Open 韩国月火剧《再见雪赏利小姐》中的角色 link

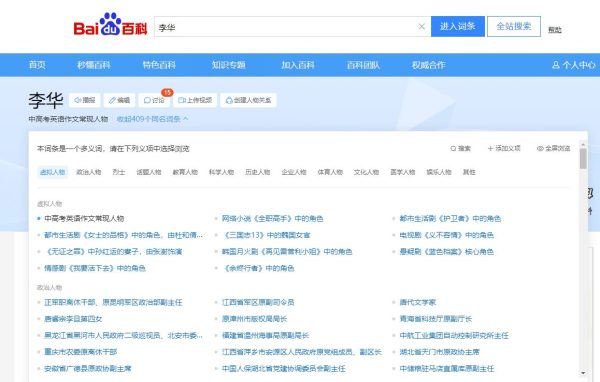[287, 251]
